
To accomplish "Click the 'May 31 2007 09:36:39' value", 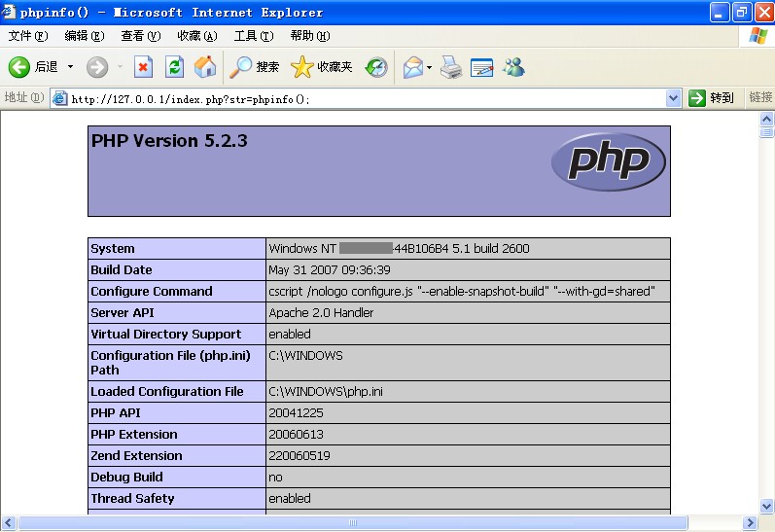I will [x=330, y=270].
